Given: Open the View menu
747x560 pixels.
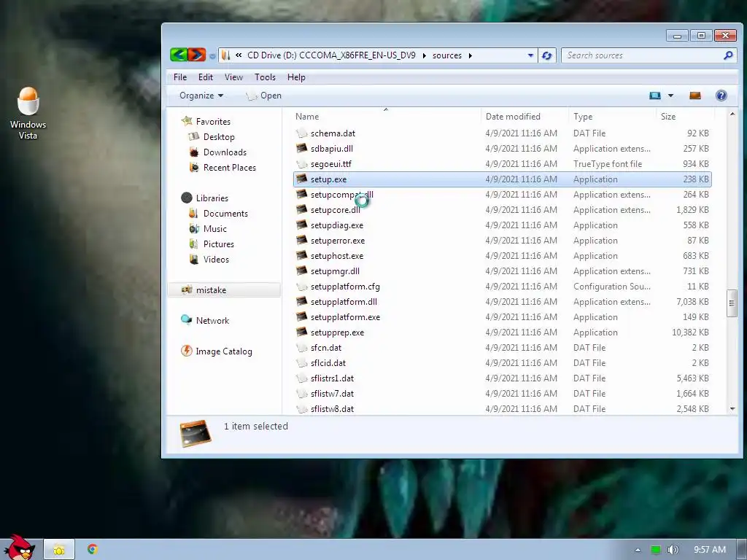Looking at the screenshot, I should [x=233, y=77].
